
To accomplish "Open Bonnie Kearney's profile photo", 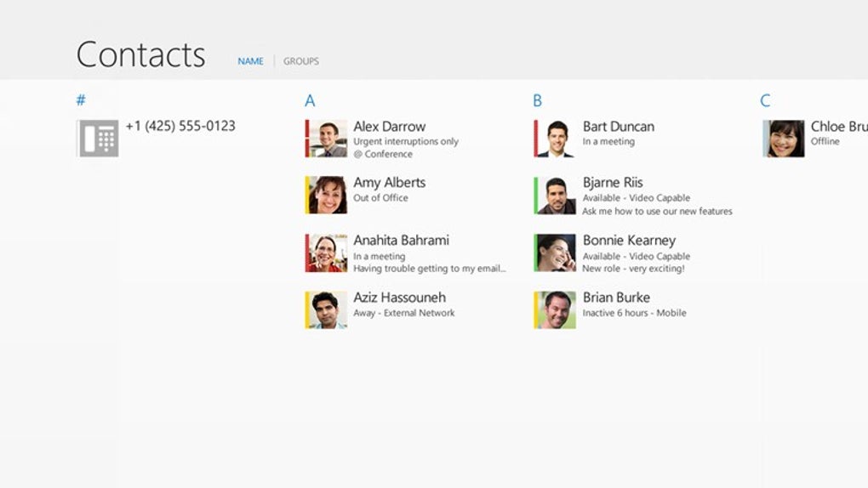I will click(557, 253).
